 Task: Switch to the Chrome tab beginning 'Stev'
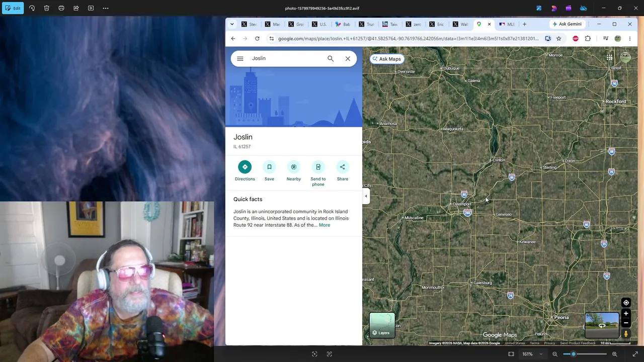(x=249, y=24)
